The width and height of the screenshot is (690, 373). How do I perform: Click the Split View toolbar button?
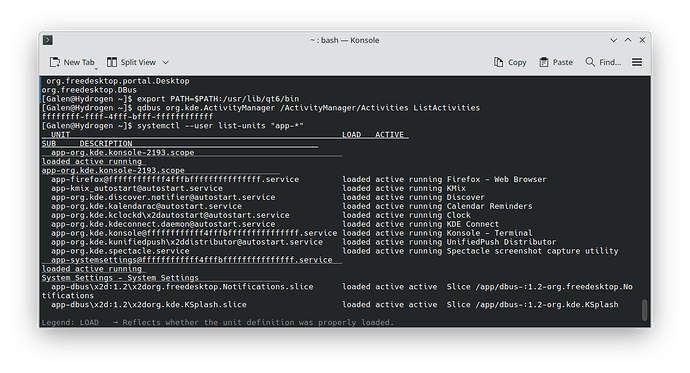(x=132, y=62)
